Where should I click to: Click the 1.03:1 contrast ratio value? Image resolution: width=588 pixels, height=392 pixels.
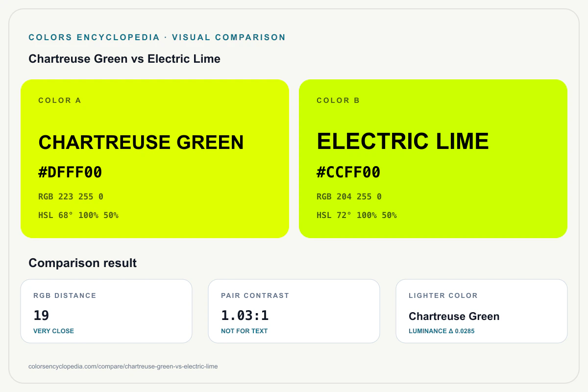(245, 315)
